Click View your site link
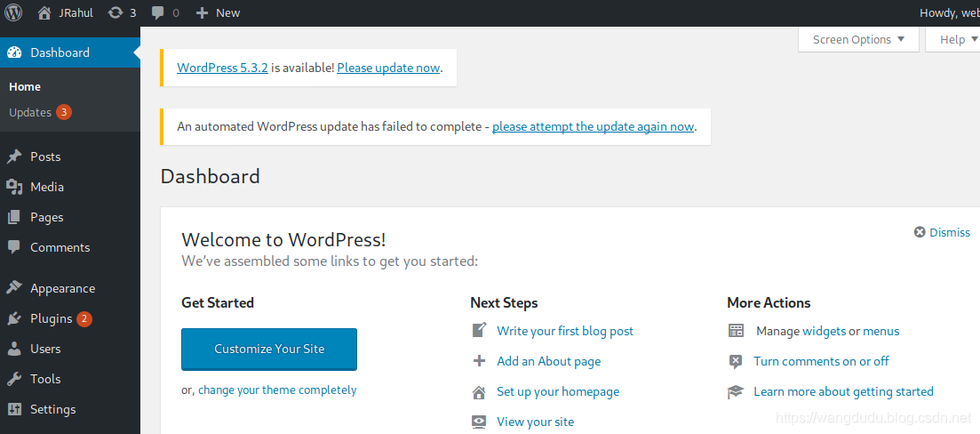The image size is (980, 434). (535, 422)
